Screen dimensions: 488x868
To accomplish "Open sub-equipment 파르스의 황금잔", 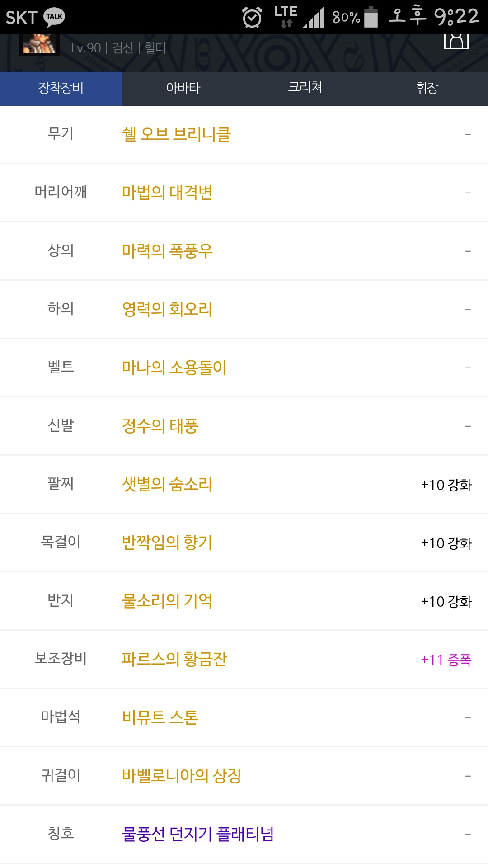I will (174, 660).
